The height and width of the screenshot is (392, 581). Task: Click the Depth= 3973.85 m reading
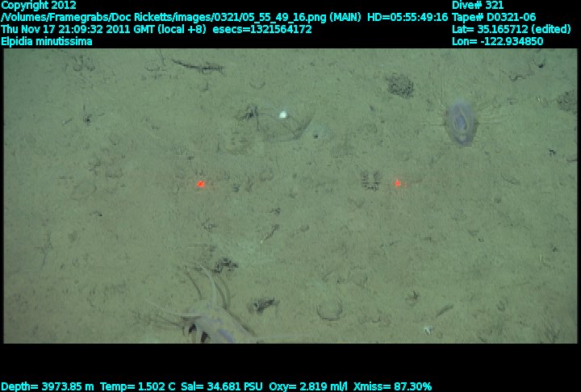click(x=48, y=386)
